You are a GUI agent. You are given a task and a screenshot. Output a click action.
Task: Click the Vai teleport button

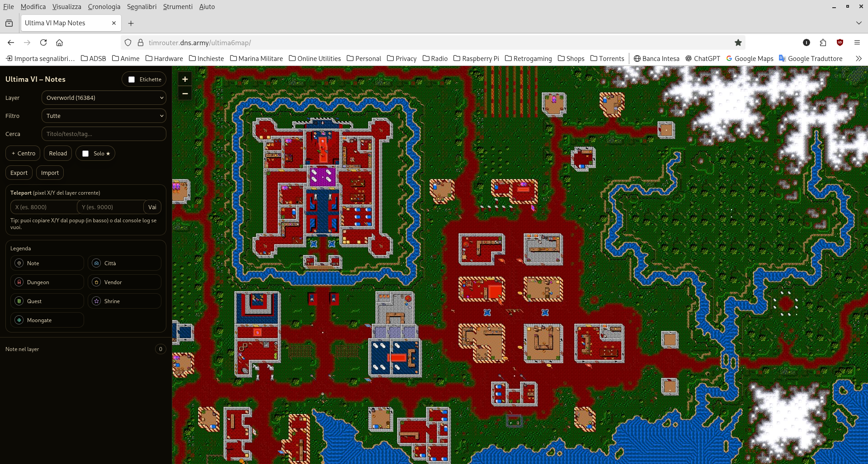coord(152,207)
